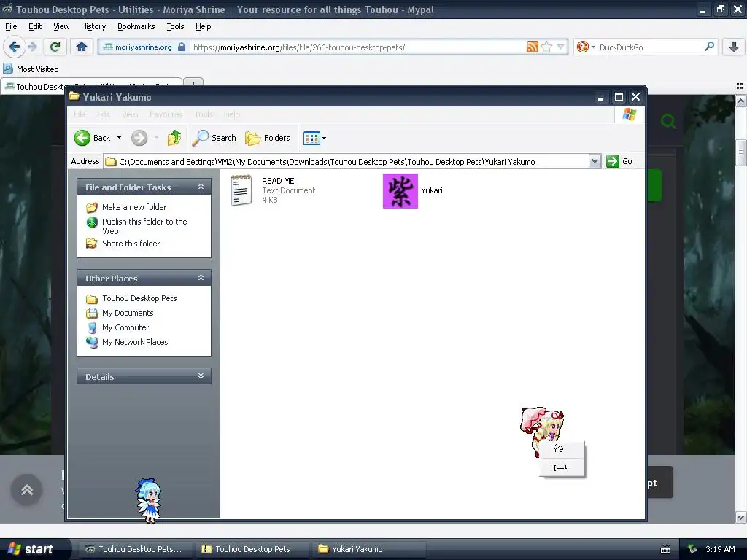The image size is (747, 560).
Task: Open the Views dropdown arrow in Explorer
Action: coord(325,138)
